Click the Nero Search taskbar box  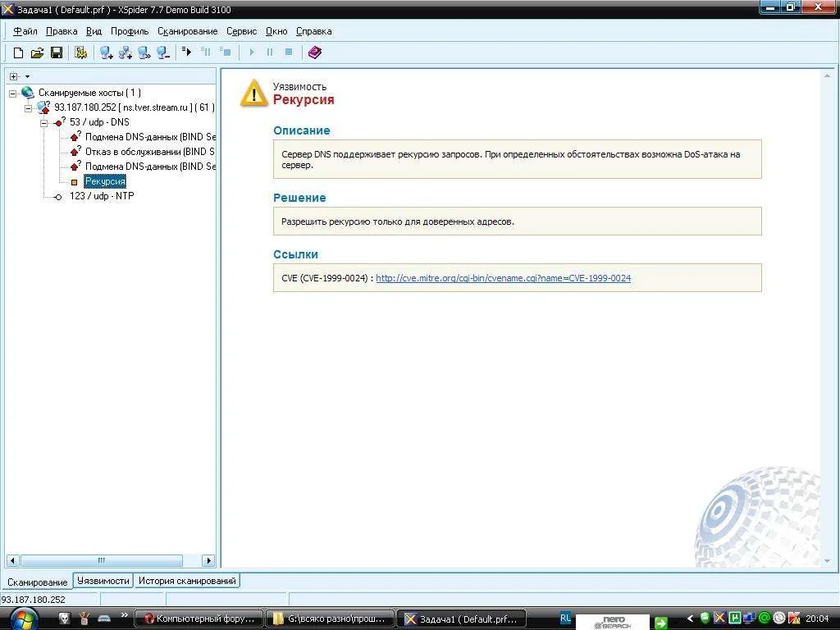coord(612,622)
